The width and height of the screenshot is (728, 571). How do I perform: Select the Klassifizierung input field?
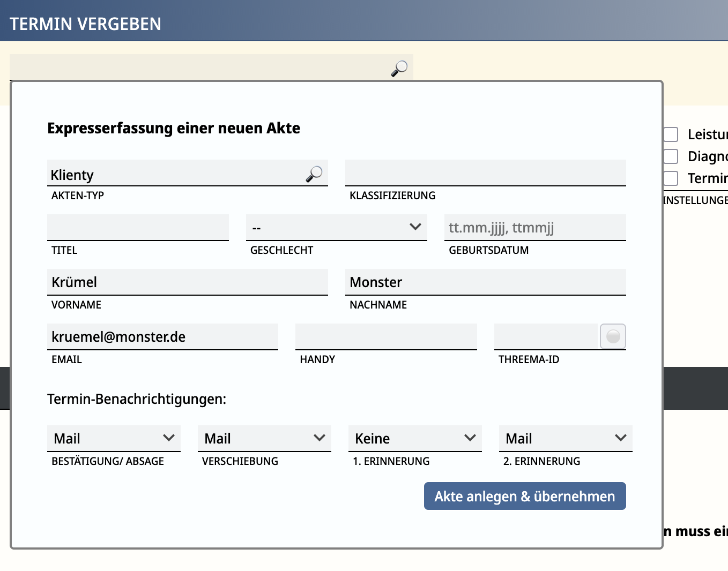(485, 173)
